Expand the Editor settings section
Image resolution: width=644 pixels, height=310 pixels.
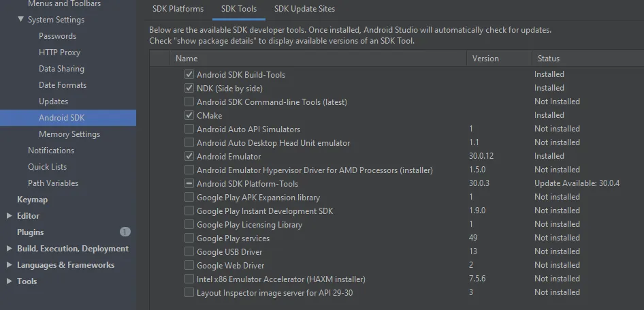[10, 216]
